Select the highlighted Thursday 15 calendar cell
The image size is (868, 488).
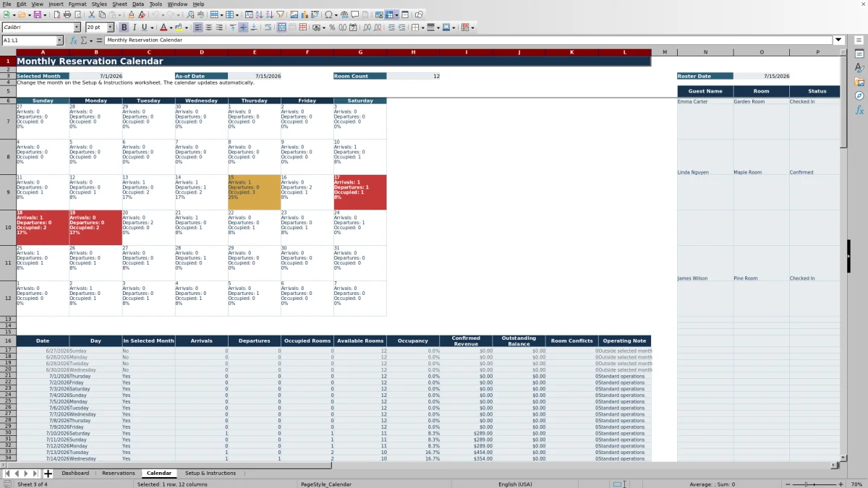[254, 192]
